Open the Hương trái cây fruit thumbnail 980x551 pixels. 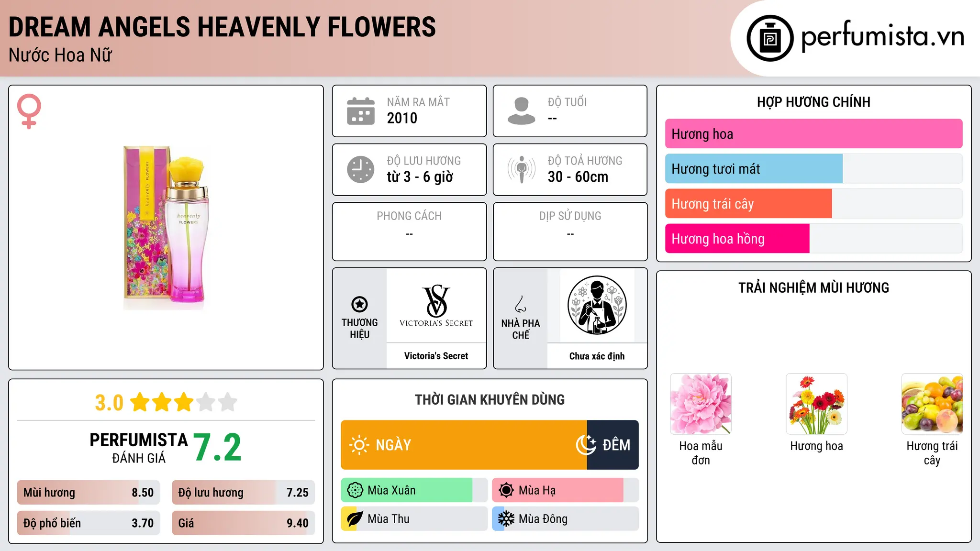932,404
